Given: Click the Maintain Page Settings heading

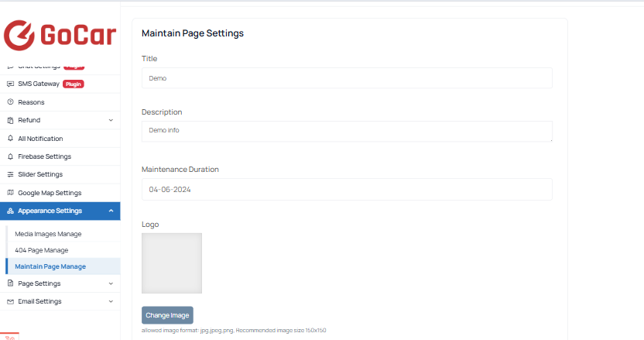Looking at the screenshot, I should pos(193,33).
